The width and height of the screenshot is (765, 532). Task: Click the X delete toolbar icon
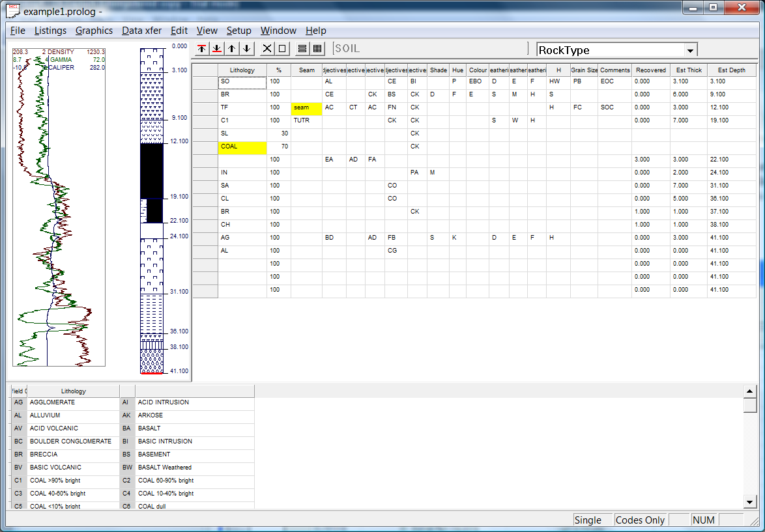point(267,49)
